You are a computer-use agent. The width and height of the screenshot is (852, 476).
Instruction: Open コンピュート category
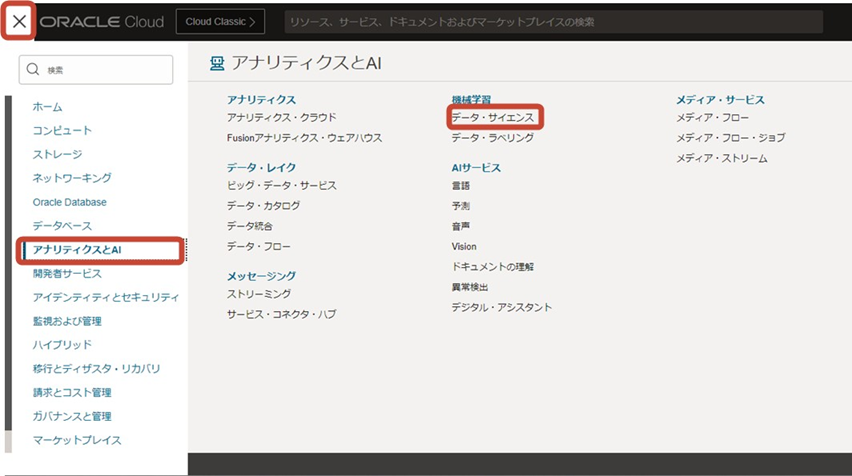62,130
